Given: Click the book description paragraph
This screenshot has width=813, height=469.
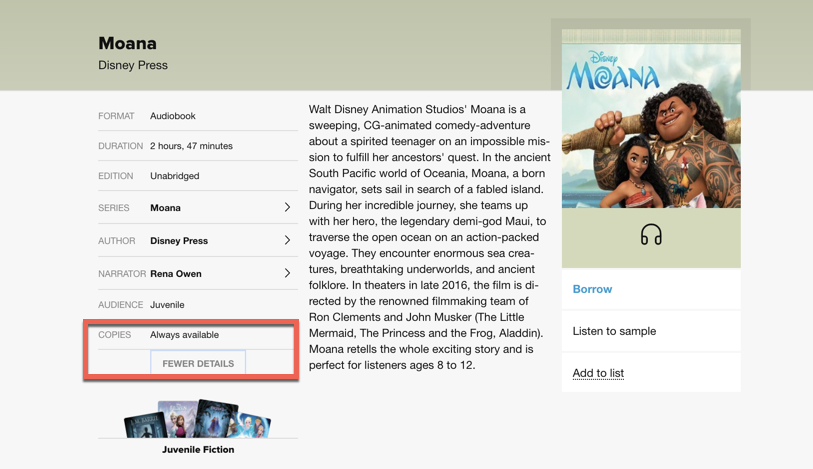Looking at the screenshot, I should (x=430, y=237).
